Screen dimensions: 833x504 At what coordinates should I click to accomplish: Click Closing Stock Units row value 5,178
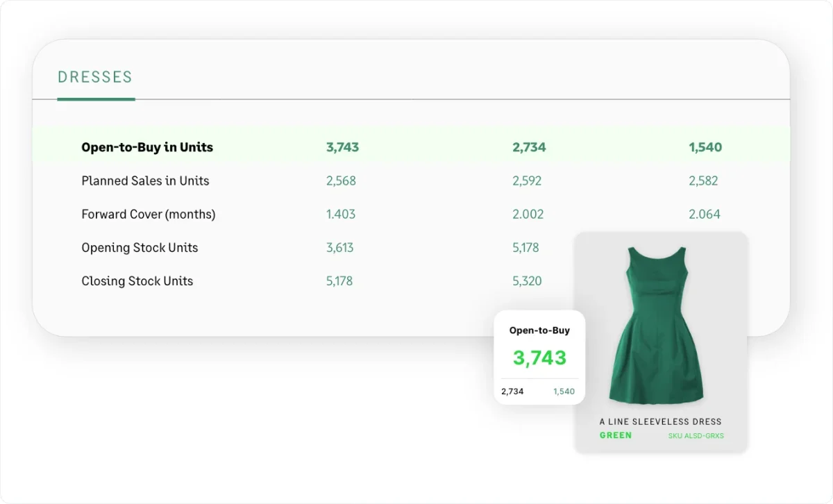coord(339,280)
